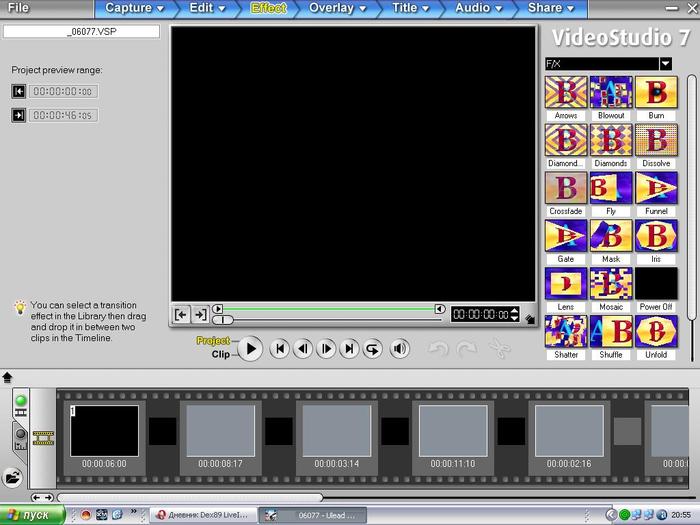The width and height of the screenshot is (700, 525).
Task: Click the preview timecode field
Action: tap(480, 315)
